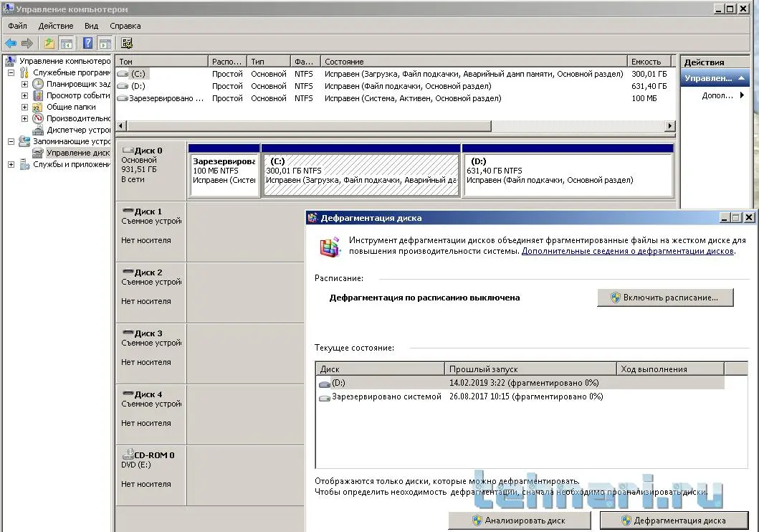759x532 pixels.
Task: Click the Управление компьютером title bar icon
Action: [8, 9]
